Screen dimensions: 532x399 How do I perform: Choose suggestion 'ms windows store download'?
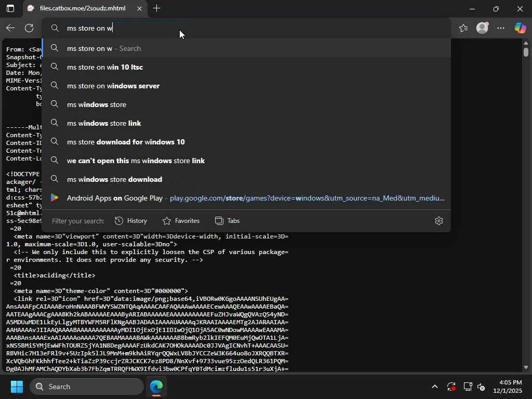[246, 179]
